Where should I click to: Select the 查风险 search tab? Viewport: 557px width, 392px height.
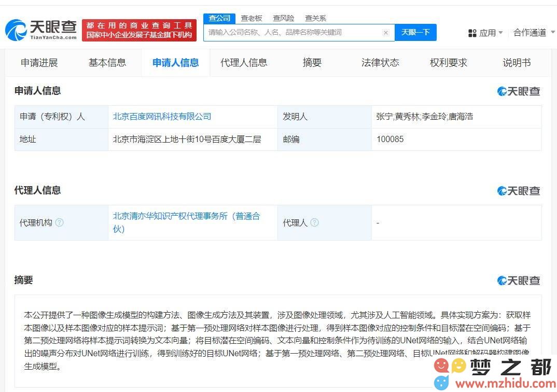pyautogui.click(x=284, y=18)
